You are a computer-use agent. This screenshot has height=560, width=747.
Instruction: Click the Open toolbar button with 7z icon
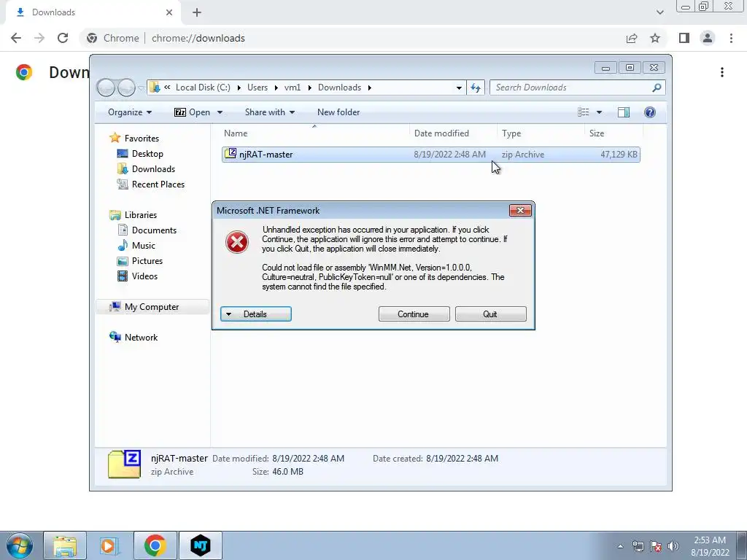click(x=192, y=112)
